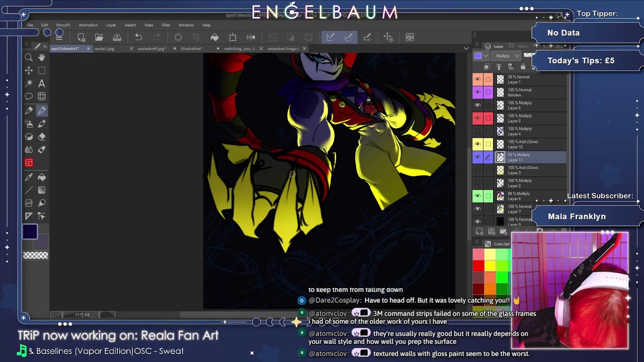Select the Blend tool

pyautogui.click(x=29, y=150)
